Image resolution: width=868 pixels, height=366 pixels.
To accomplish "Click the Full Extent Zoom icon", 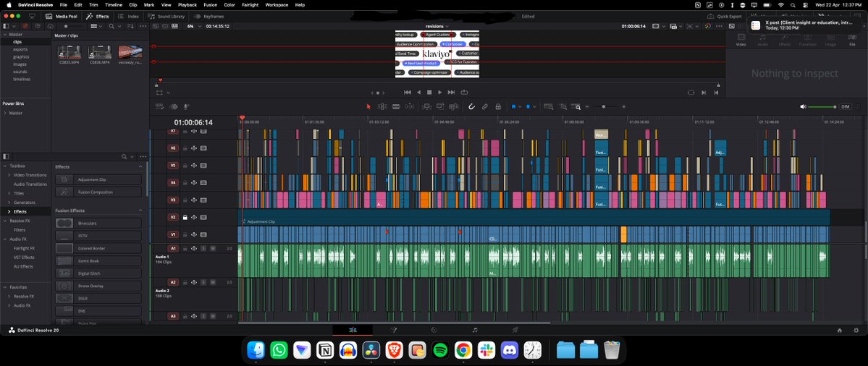I will [x=549, y=107].
